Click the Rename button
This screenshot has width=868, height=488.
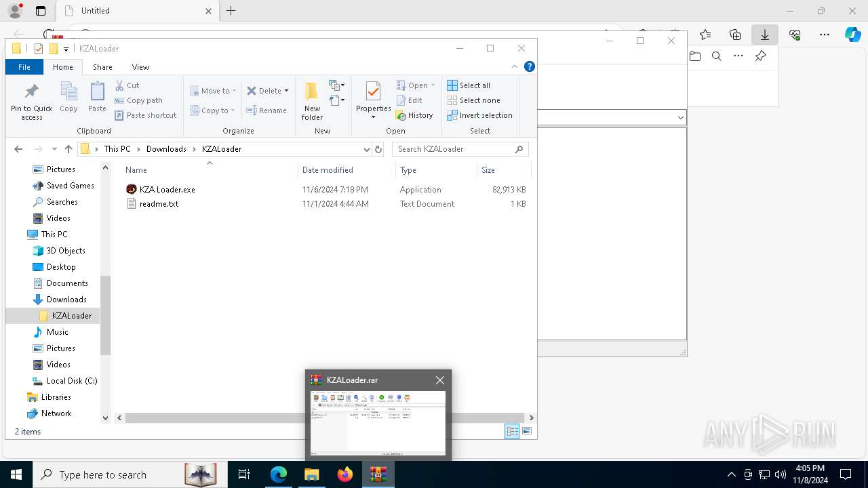tap(267, 110)
